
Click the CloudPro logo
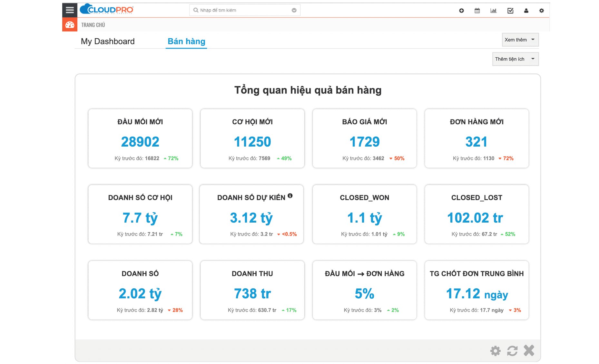pos(106,9)
